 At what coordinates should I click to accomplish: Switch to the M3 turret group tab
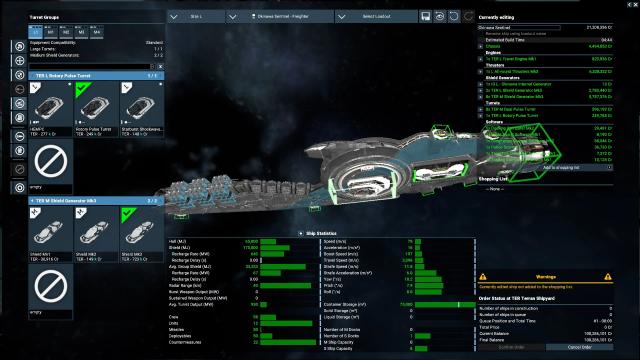(x=81, y=32)
